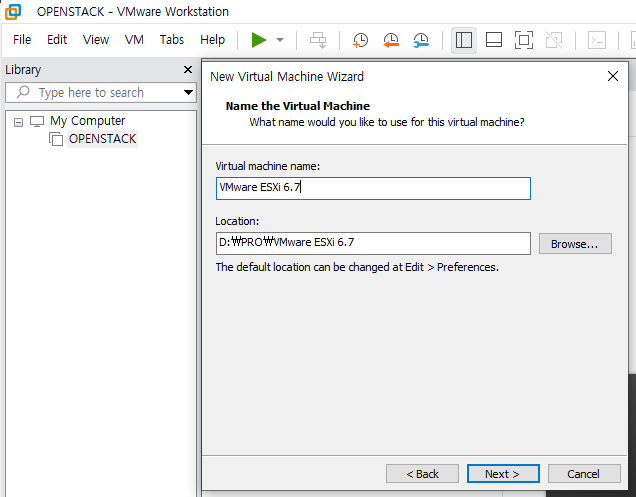636x497 pixels.
Task: Toggle the library sidebar view icon
Action: [464, 40]
